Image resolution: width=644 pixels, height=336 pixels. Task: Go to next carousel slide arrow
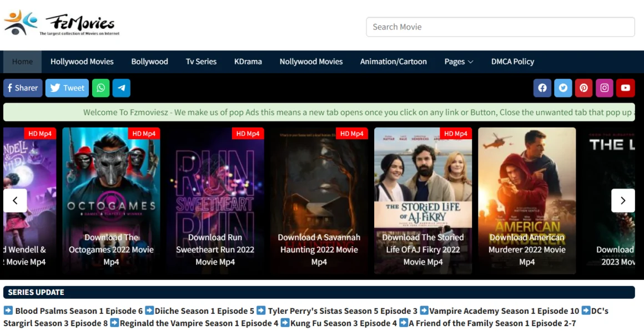[623, 201]
